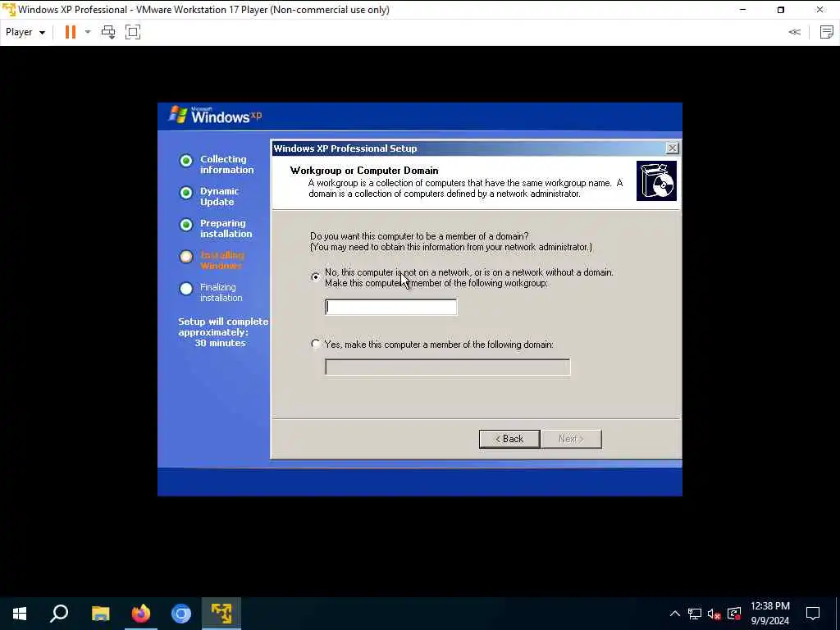Screen dimensions: 840x630
Task: Open network status tray icon
Action: pos(694,614)
